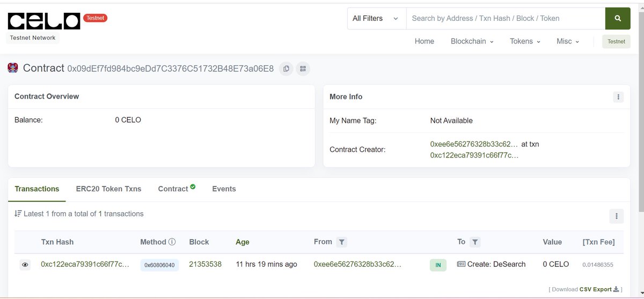Screen dimensions: 644x299
Task: Focus the address search input field
Action: pyautogui.click(x=506, y=18)
